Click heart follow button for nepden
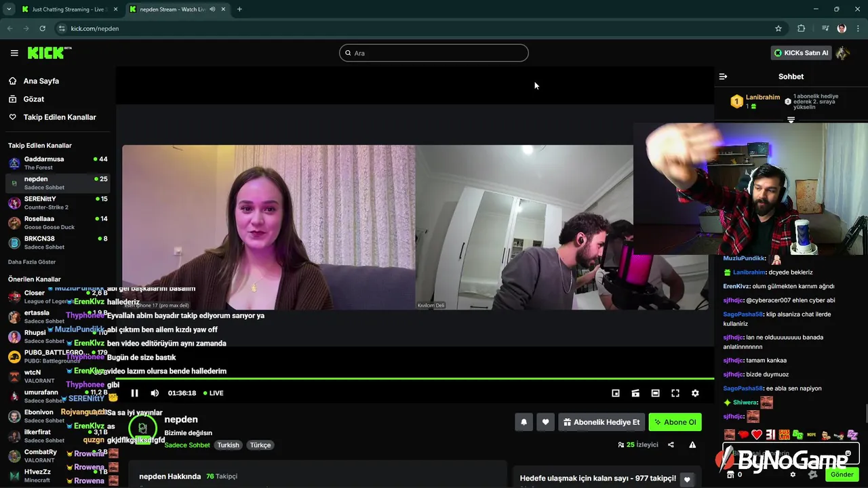868x488 pixels. point(545,422)
